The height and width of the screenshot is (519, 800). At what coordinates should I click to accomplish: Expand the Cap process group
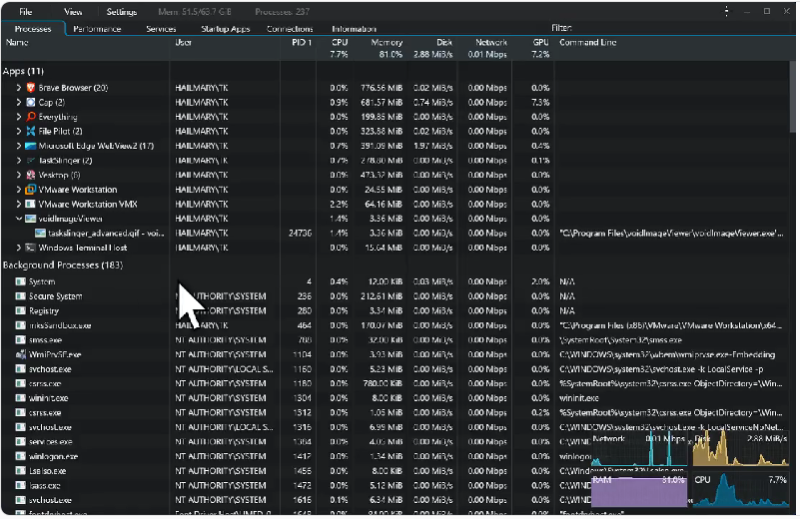coord(19,103)
